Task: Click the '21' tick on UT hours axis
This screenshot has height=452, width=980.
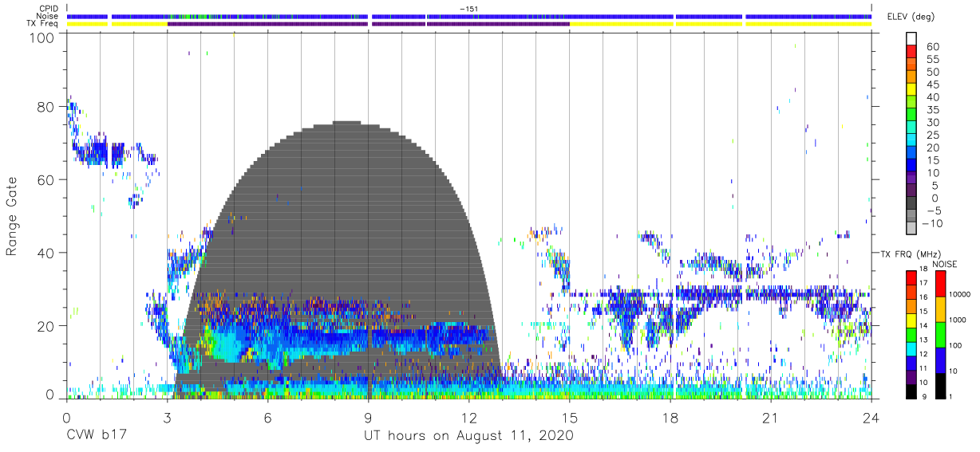Action: (x=770, y=418)
